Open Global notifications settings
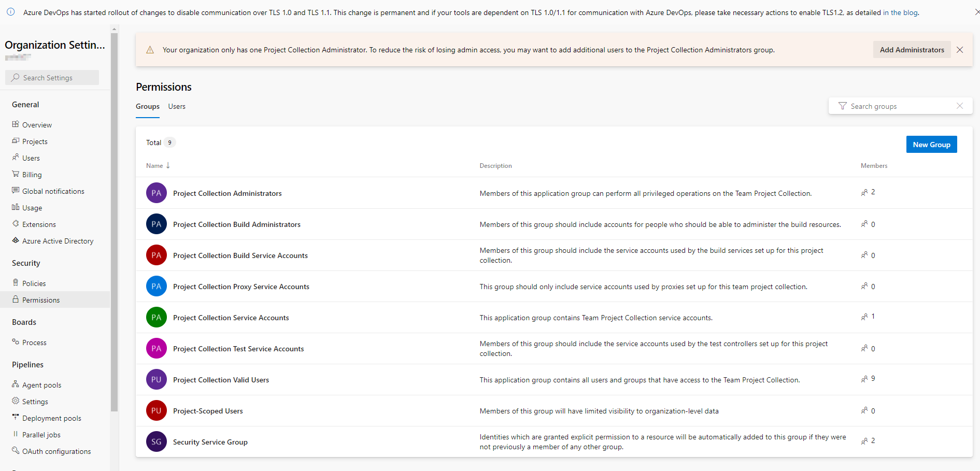This screenshot has width=980, height=471. [x=53, y=191]
